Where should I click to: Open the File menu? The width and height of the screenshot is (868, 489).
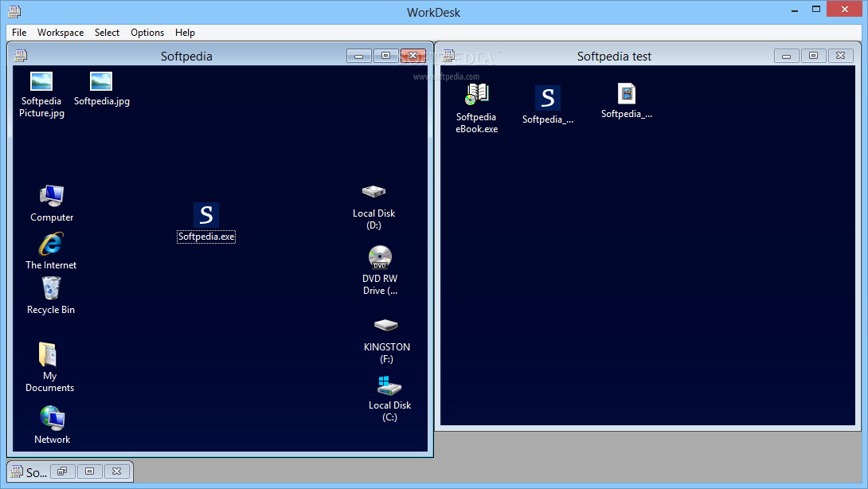click(19, 33)
